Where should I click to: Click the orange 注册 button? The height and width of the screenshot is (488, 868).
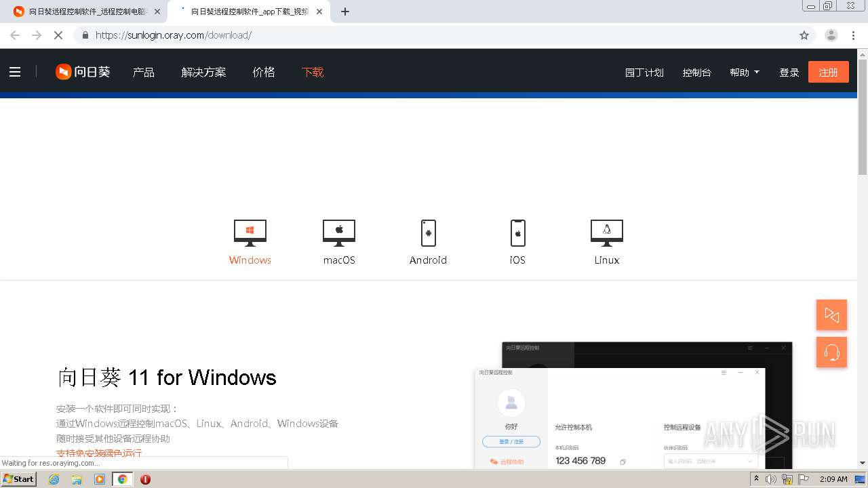coord(829,72)
